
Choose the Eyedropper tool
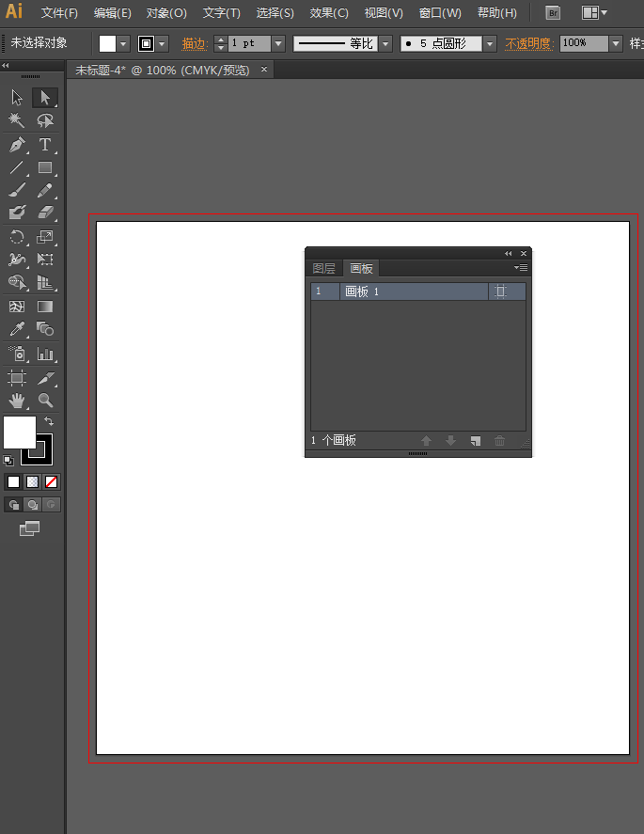click(17, 329)
